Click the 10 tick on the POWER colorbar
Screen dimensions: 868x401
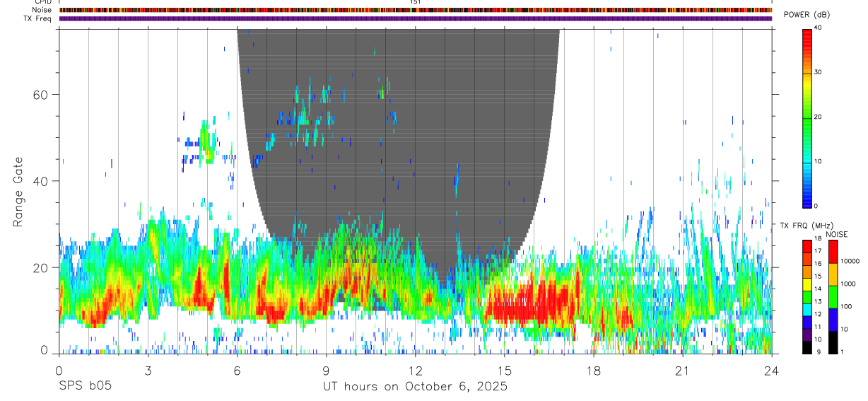coord(818,161)
